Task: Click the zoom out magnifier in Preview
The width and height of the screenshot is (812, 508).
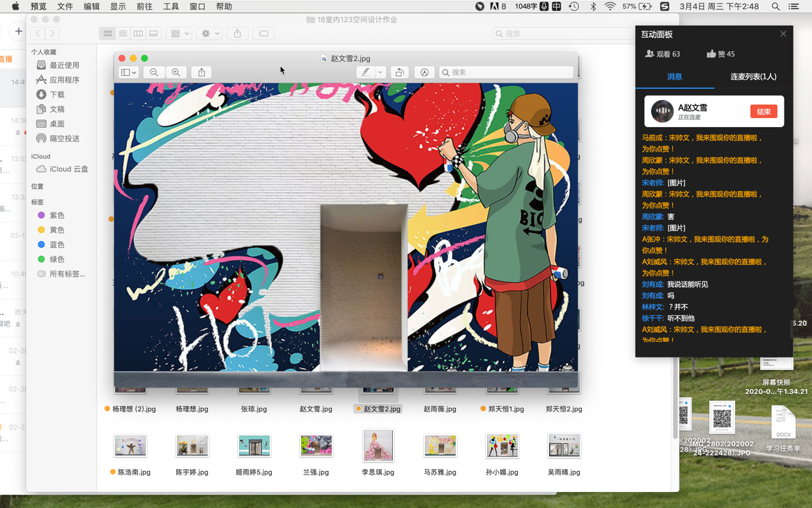Action: (154, 72)
